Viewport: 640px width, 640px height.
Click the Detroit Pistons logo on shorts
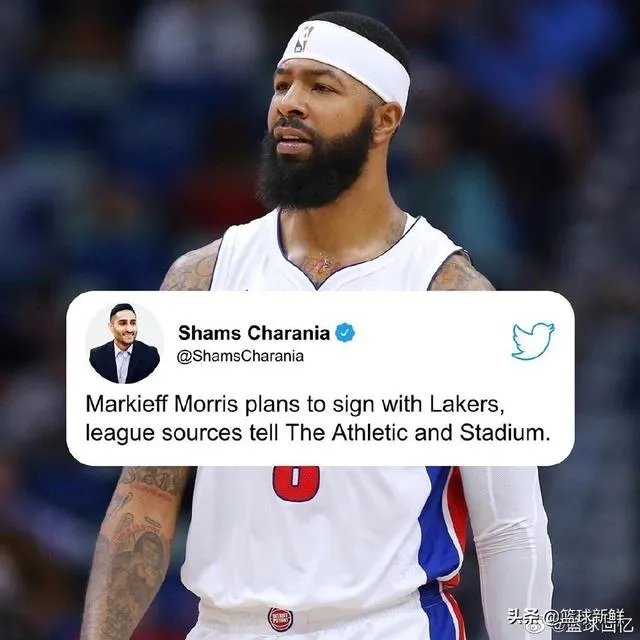tap(280, 619)
